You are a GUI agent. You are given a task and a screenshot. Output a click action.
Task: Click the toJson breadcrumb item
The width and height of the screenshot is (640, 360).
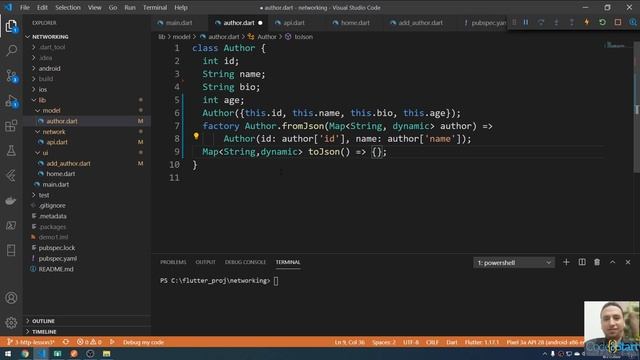coord(303,37)
